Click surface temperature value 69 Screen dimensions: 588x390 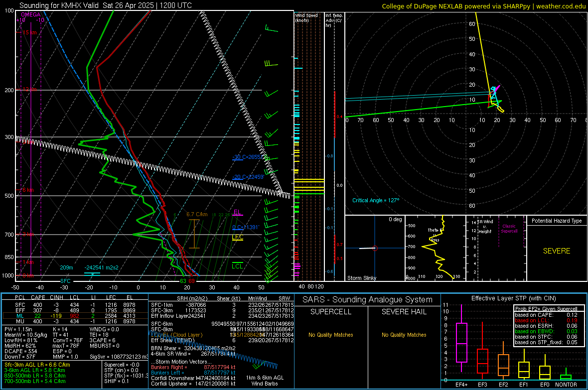click(192, 281)
